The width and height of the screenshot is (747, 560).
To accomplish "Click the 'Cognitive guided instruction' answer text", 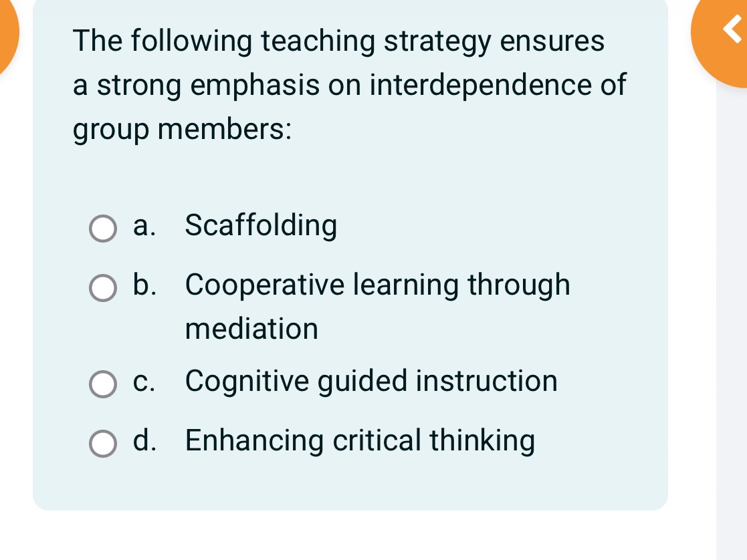I will [x=371, y=382].
